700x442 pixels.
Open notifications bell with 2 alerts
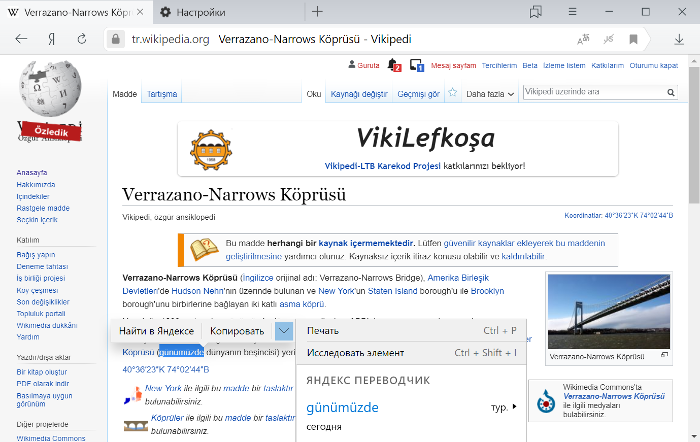click(x=394, y=65)
